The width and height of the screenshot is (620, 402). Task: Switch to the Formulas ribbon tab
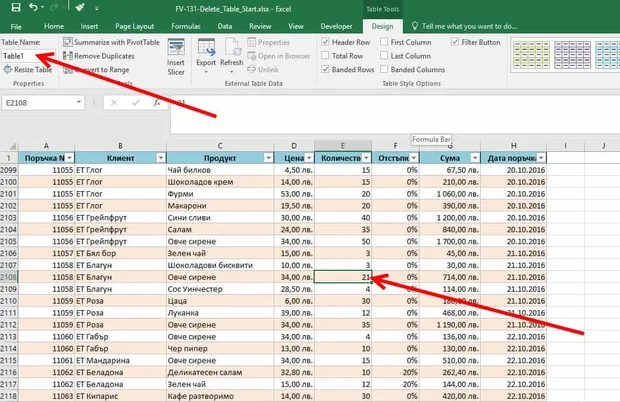pos(186,26)
